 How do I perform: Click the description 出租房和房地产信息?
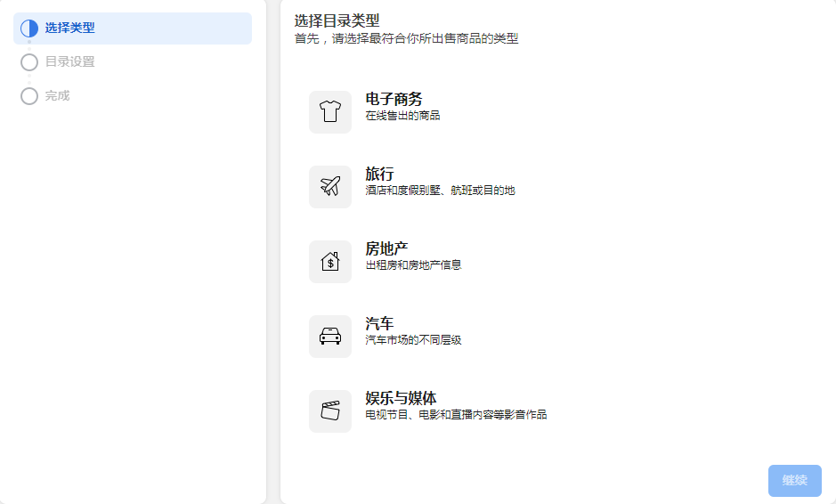413,265
